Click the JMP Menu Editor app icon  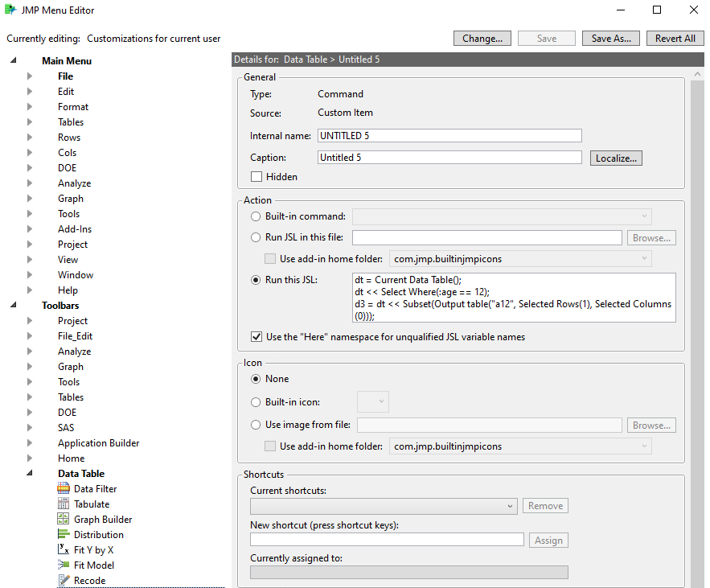coord(10,10)
